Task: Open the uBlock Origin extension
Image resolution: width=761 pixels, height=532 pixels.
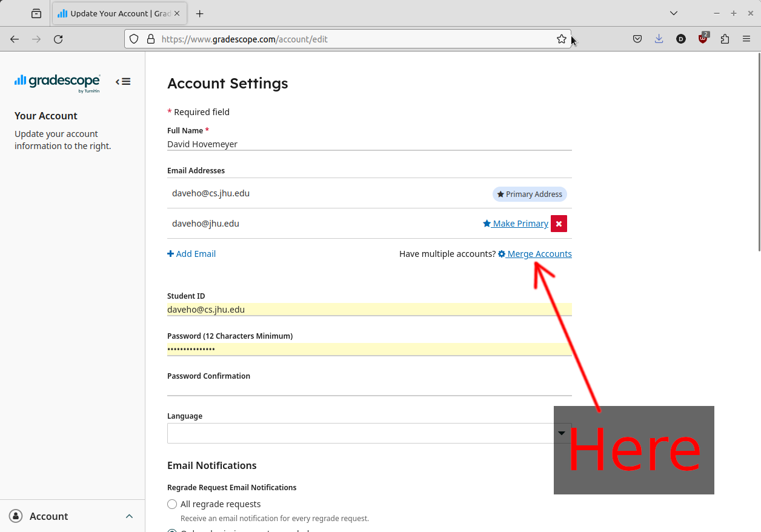Action: [703, 38]
